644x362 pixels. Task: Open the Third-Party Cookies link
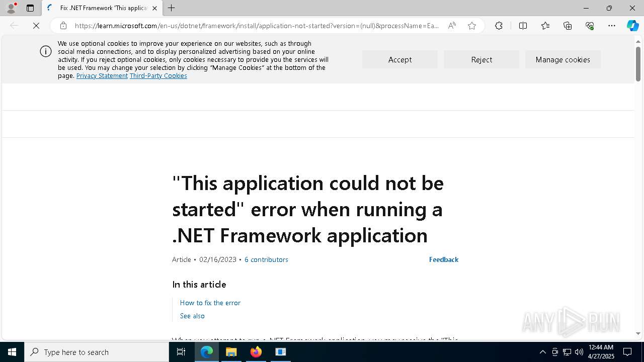(x=158, y=76)
